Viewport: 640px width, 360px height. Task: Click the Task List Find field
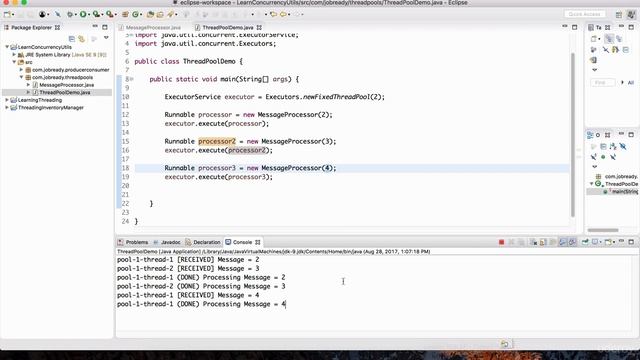pos(603,83)
